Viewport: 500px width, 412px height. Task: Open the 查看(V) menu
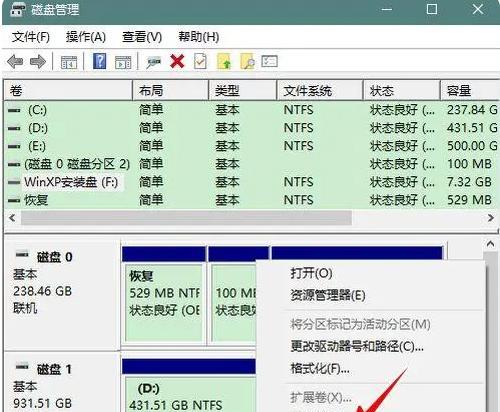(142, 37)
